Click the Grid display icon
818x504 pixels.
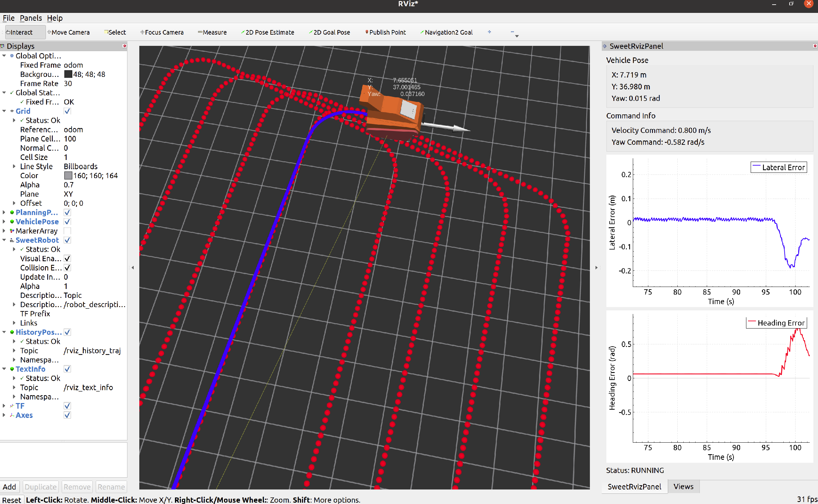pos(12,111)
